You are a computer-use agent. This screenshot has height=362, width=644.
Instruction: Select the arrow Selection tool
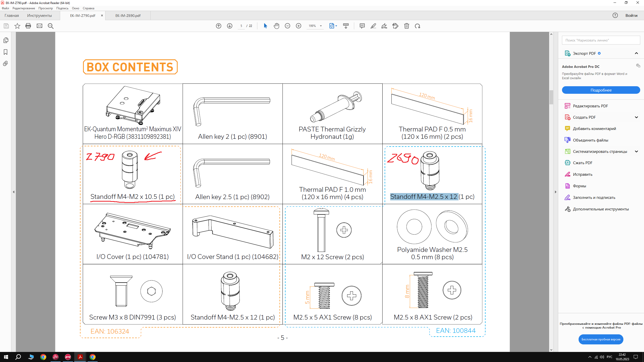point(265,26)
